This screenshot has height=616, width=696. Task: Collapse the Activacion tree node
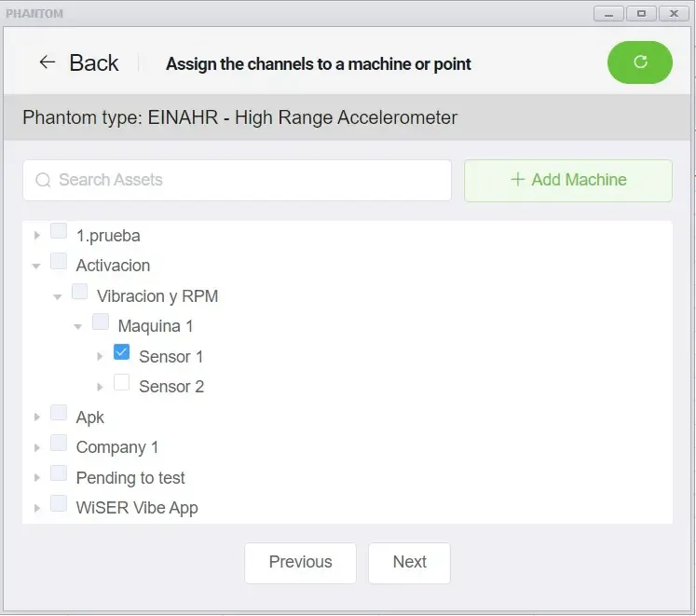pos(36,266)
